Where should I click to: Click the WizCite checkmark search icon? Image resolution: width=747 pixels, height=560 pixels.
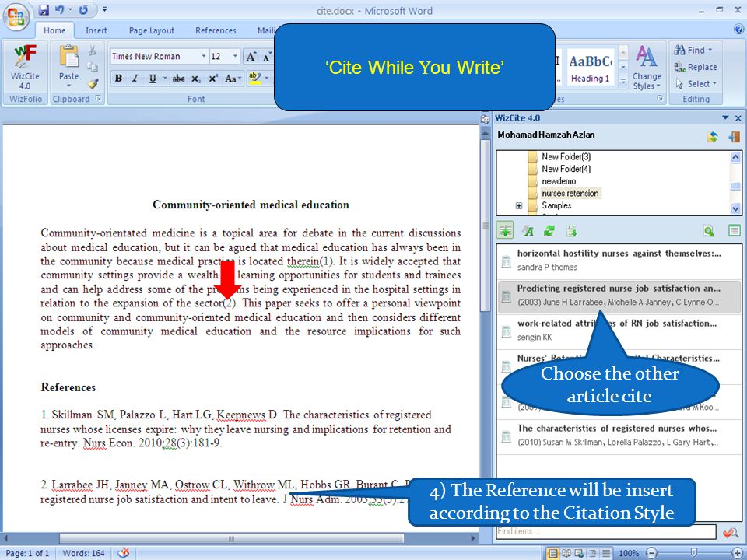(731, 532)
